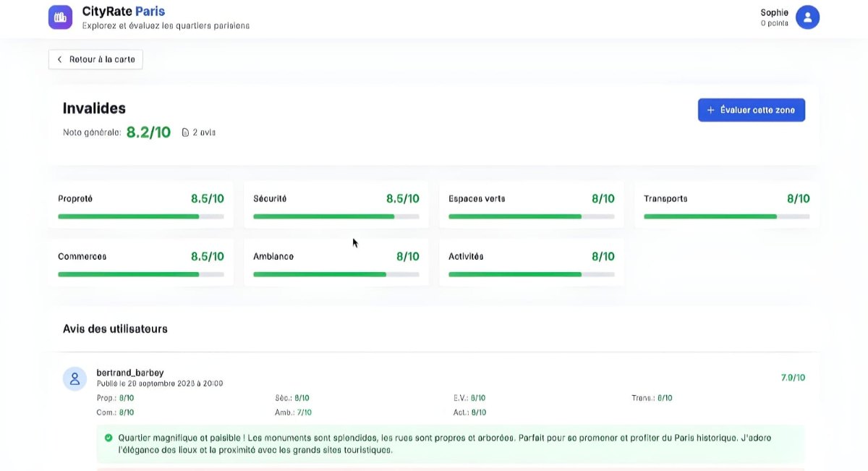
Task: Click the person silhouette inside Sophie's avatar
Action: [x=807, y=17]
